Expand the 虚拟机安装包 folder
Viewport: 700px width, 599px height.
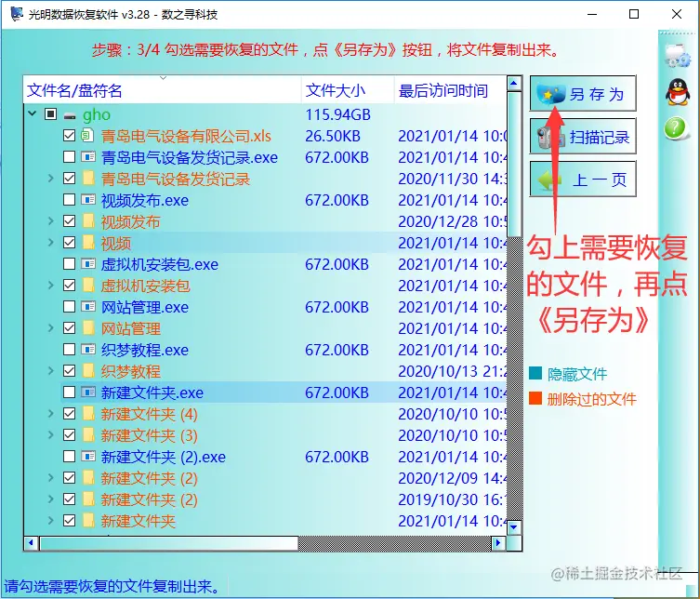click(x=51, y=286)
